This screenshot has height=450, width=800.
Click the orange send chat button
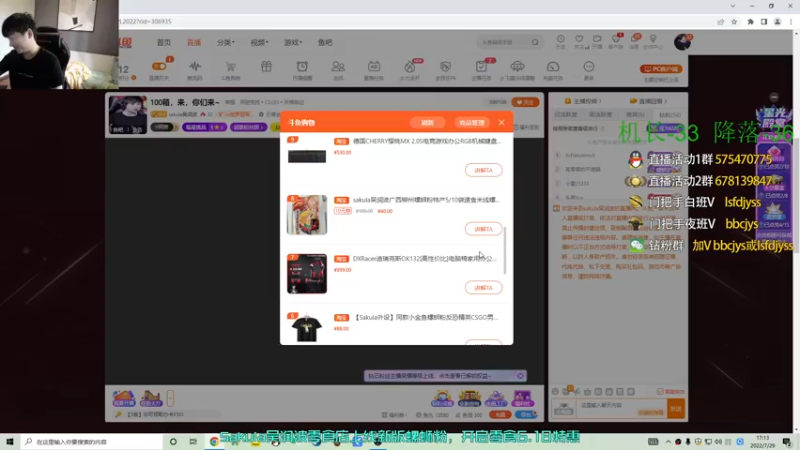click(x=676, y=409)
